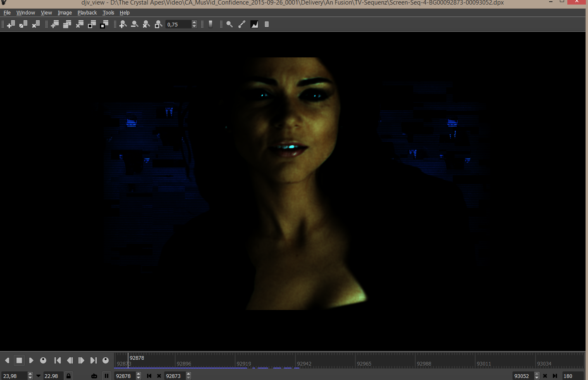Open the speed preset dropdown arrow
588x380 pixels.
(x=38, y=376)
